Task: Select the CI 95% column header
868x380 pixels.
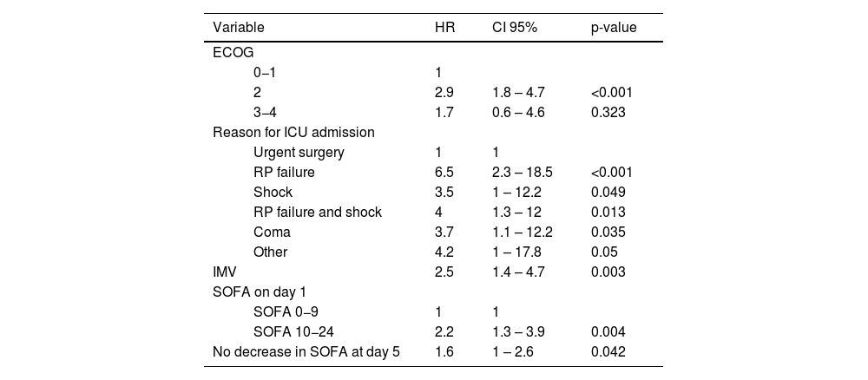Action: pyautogui.click(x=514, y=28)
